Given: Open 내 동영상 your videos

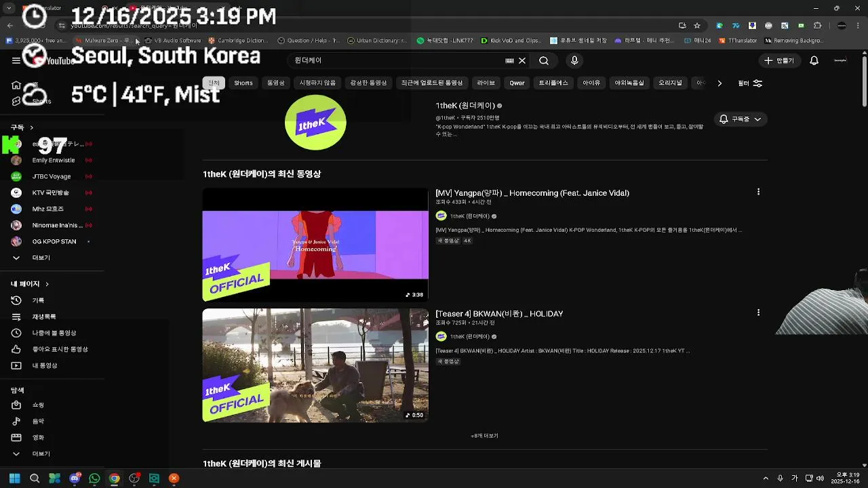Looking at the screenshot, I should click(x=52, y=365).
